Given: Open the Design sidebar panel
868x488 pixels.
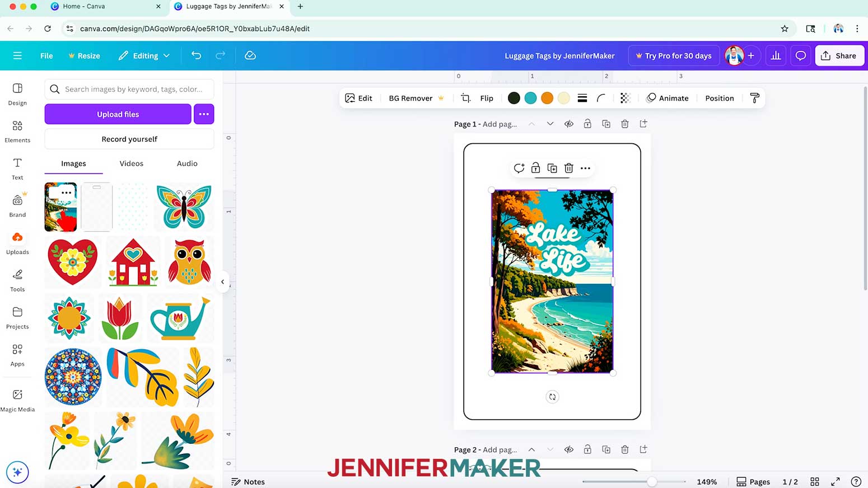Looking at the screenshot, I should (17, 94).
